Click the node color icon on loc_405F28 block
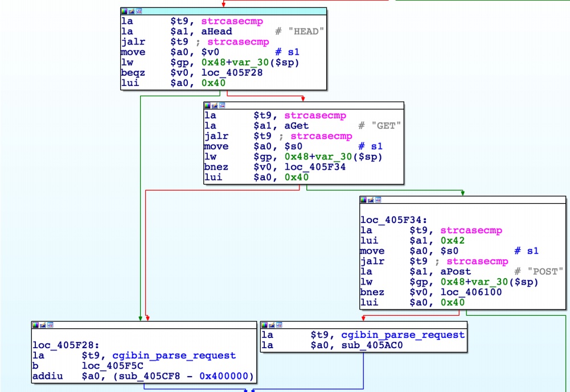The image size is (570, 392). point(35,325)
